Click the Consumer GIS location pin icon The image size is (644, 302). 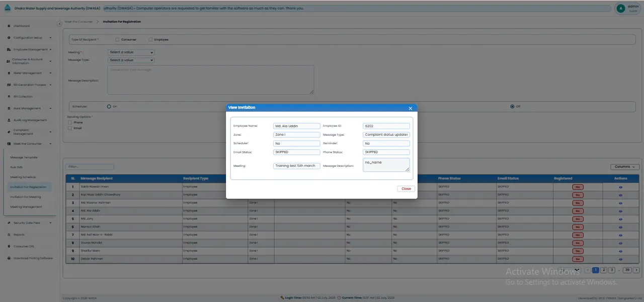[9, 246]
